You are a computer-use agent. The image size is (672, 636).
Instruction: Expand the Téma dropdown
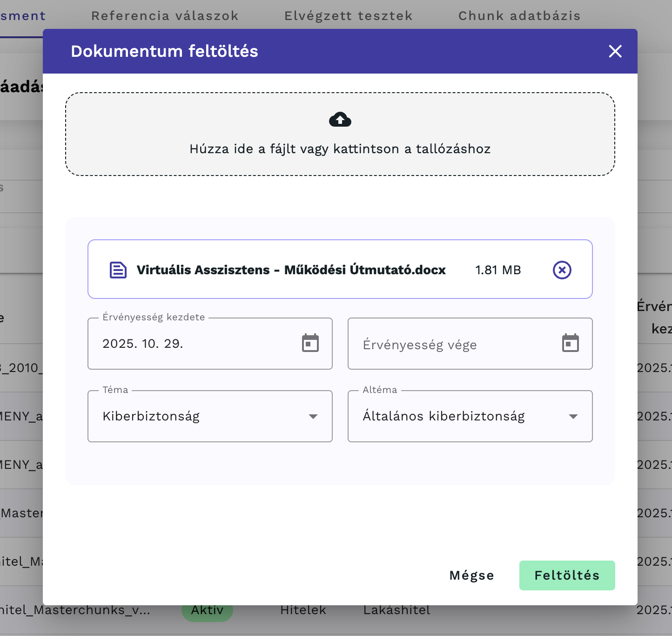point(313,416)
